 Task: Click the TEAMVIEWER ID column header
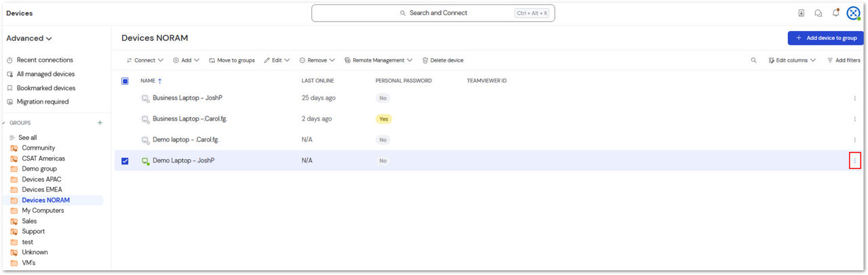487,81
